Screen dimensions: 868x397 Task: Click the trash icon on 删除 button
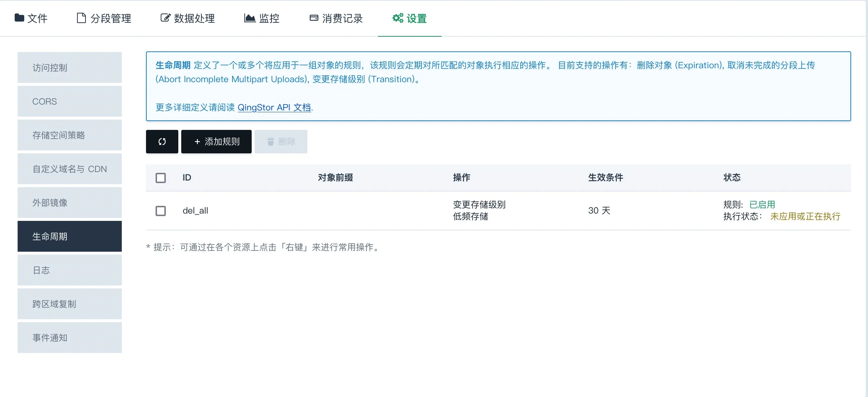271,142
